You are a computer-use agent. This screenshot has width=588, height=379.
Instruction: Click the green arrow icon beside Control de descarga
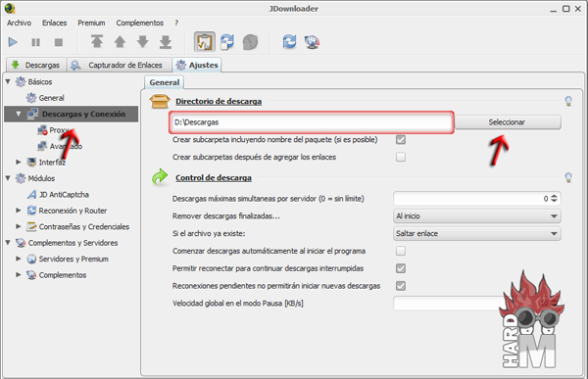[x=160, y=176]
